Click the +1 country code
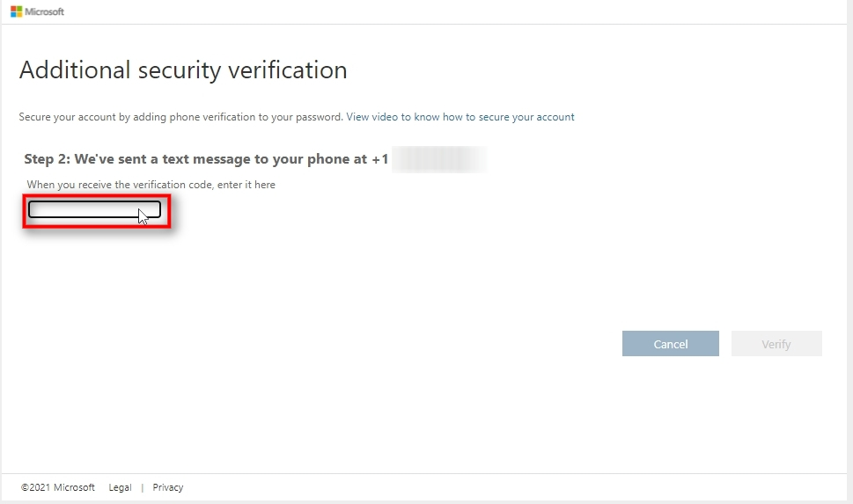853x504 pixels. [x=379, y=159]
